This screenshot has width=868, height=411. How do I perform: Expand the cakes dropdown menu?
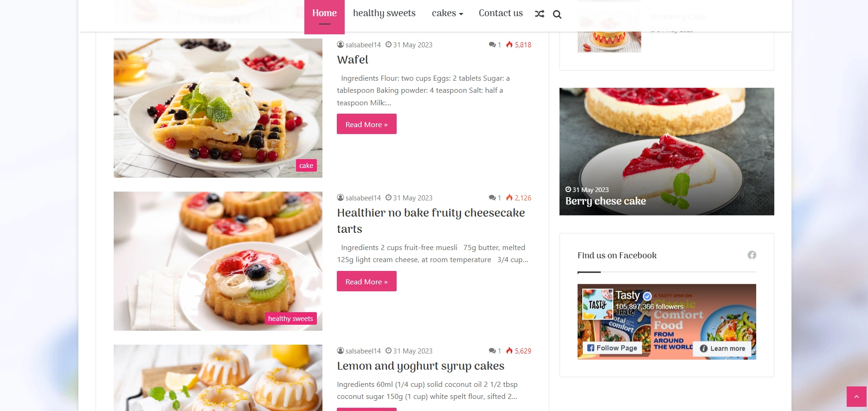[x=448, y=13]
